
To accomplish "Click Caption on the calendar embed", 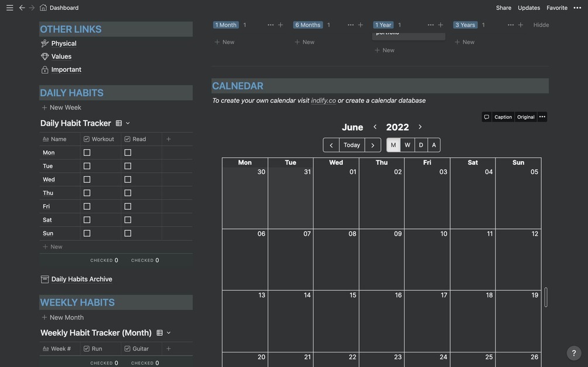I will [x=503, y=117].
